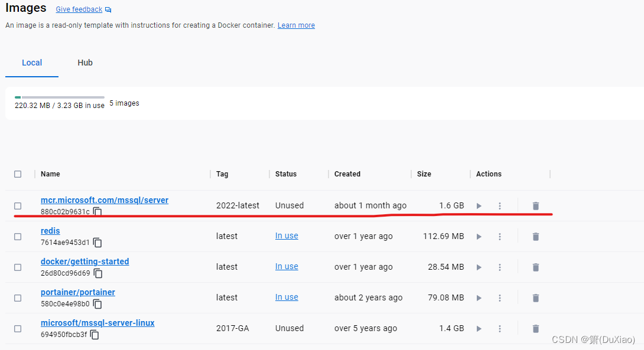The image size is (644, 350).
Task: Click the disk usage progress bar
Action: click(60, 97)
